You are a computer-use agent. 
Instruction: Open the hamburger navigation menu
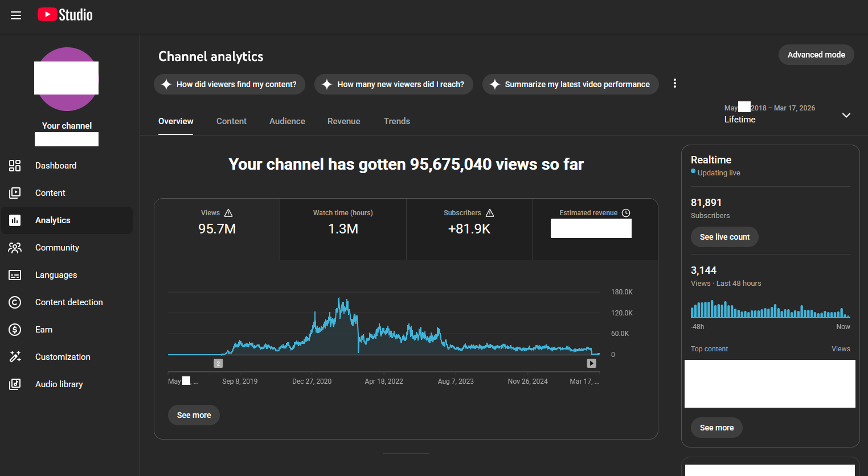tap(16, 15)
